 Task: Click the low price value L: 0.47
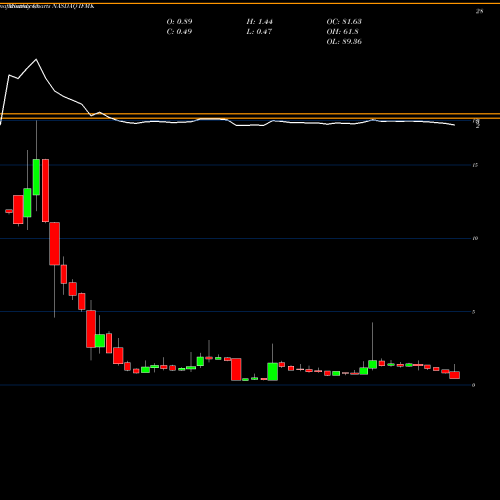(259, 32)
